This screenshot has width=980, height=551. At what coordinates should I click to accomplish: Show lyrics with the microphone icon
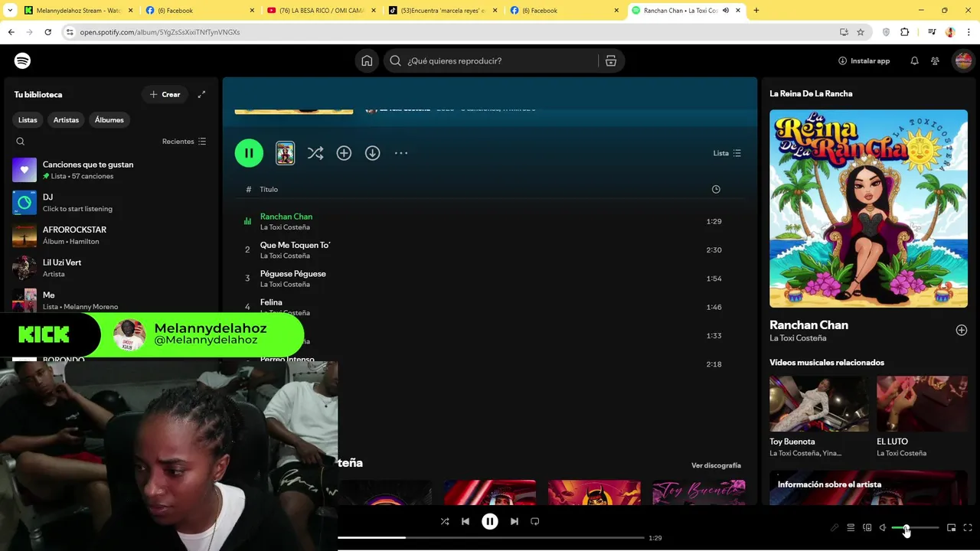tap(835, 527)
